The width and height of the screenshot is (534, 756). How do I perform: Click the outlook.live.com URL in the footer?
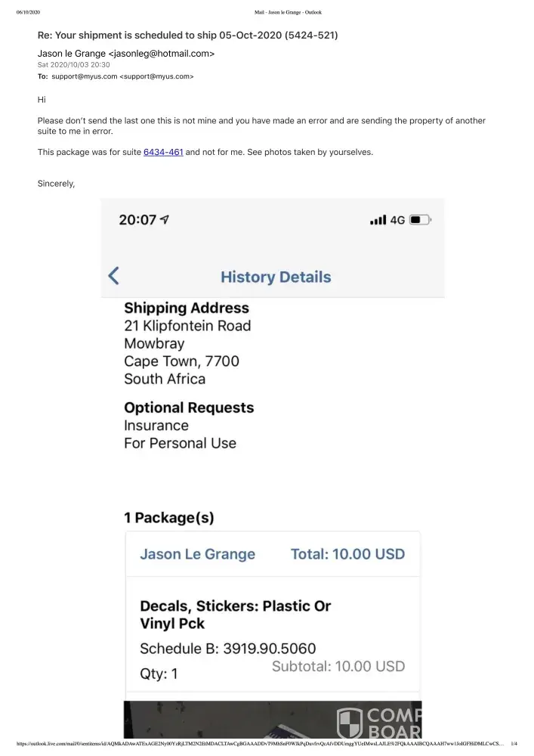click(257, 744)
